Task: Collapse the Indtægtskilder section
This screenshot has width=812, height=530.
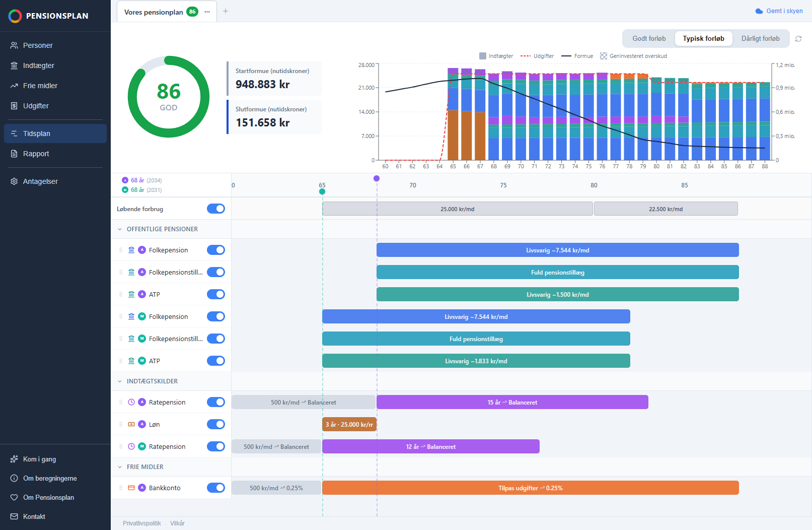Action: 120,381
